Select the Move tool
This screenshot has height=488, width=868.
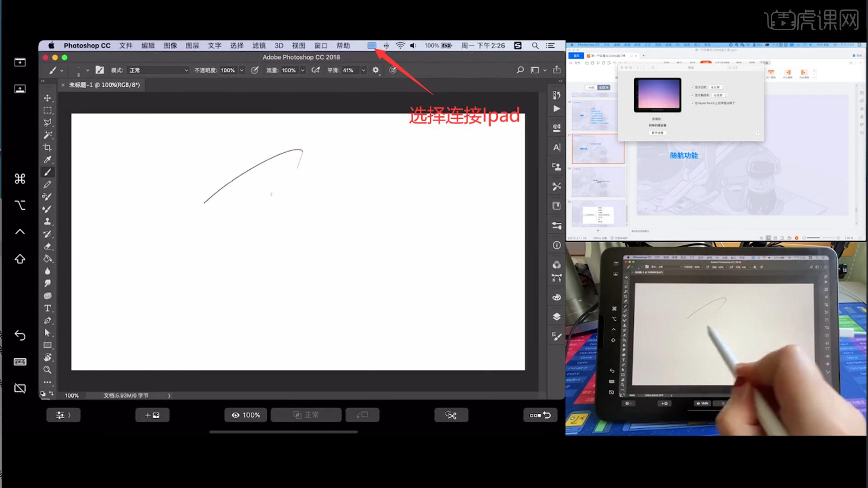47,98
